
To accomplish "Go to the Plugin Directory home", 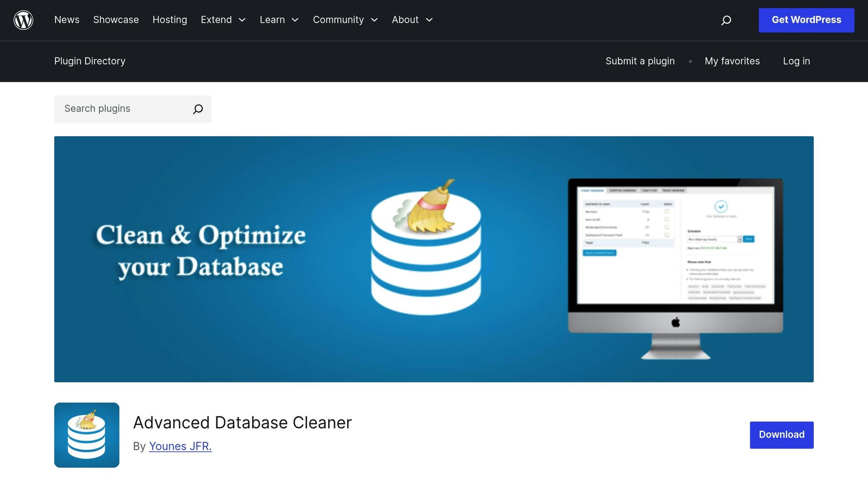I will (x=89, y=61).
